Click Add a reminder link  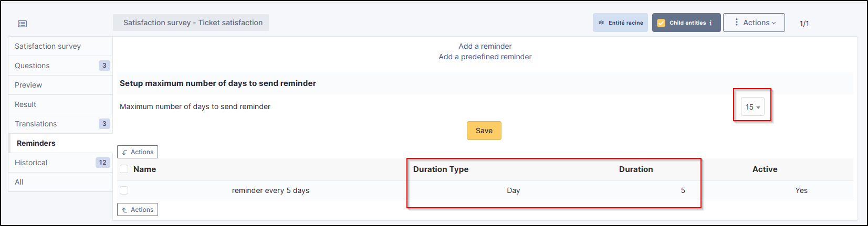click(x=485, y=46)
